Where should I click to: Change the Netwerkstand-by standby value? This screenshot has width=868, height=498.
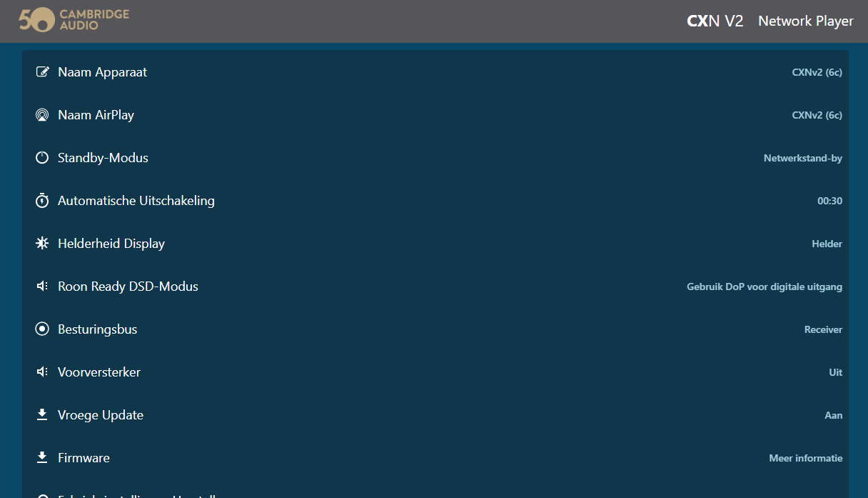click(x=803, y=158)
